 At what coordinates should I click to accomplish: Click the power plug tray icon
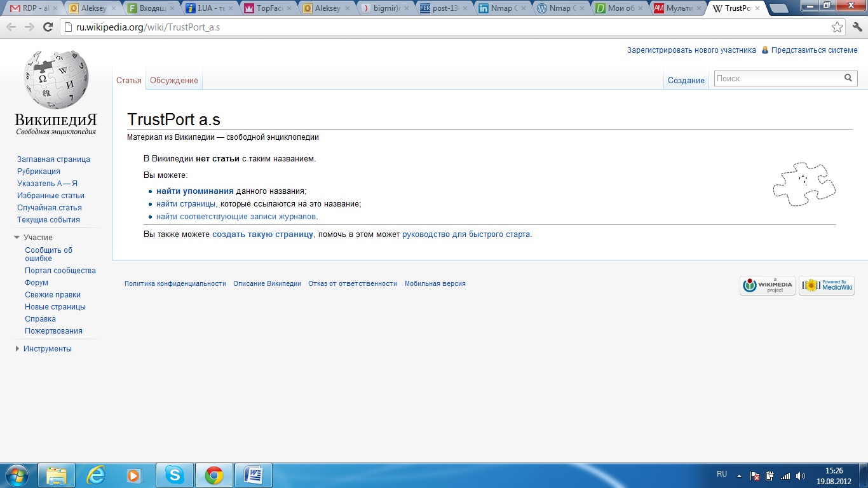click(770, 475)
